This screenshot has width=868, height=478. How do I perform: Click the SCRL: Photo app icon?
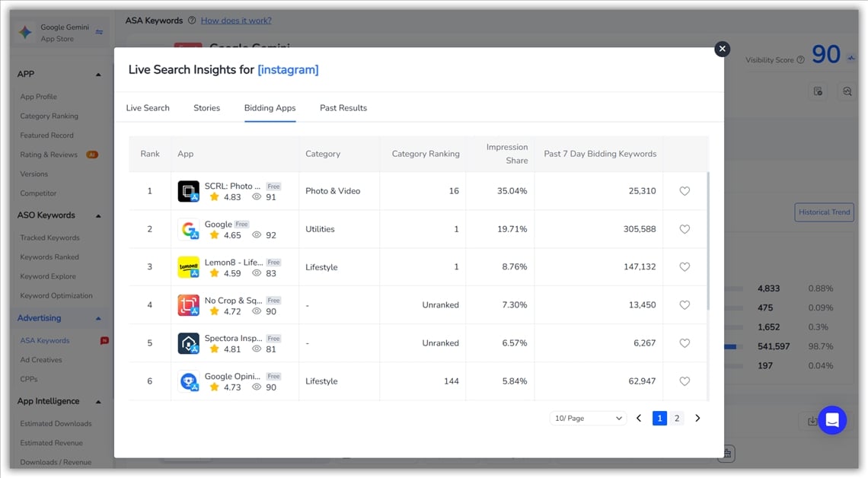pos(188,191)
